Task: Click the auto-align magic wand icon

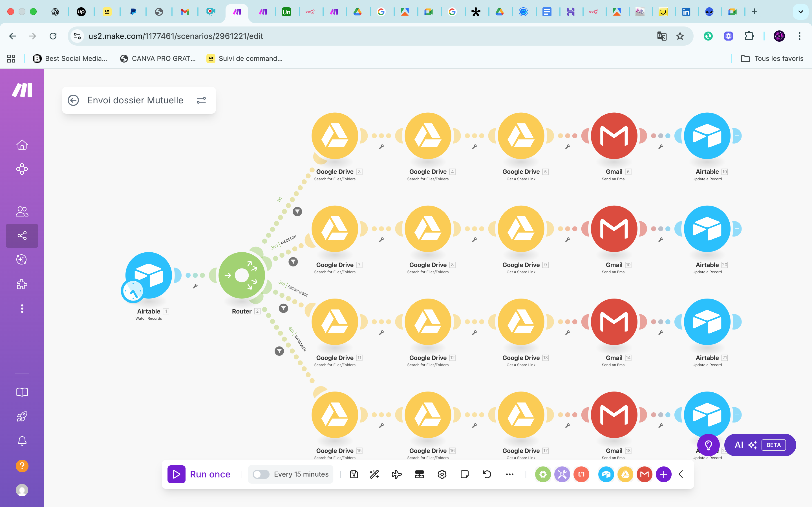Action: [x=374, y=474]
